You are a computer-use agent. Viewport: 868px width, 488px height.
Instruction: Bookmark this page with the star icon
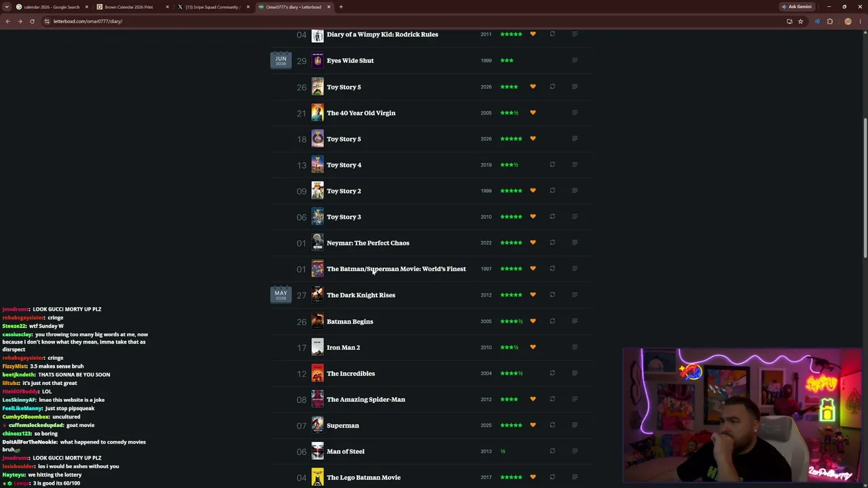800,21
